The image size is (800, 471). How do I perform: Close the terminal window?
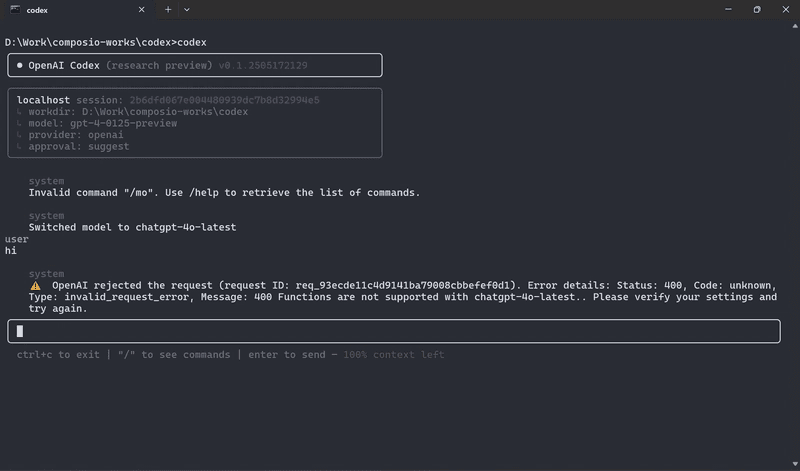click(786, 10)
